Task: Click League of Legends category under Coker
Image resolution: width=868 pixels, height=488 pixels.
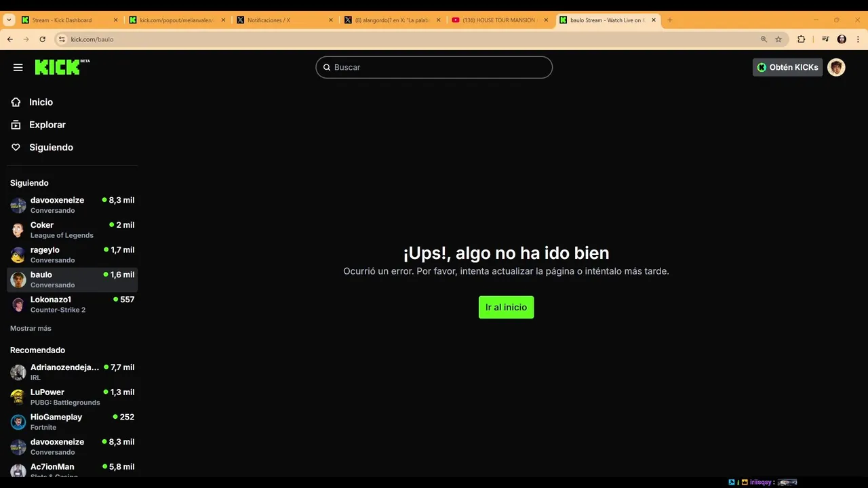Action: pos(62,235)
